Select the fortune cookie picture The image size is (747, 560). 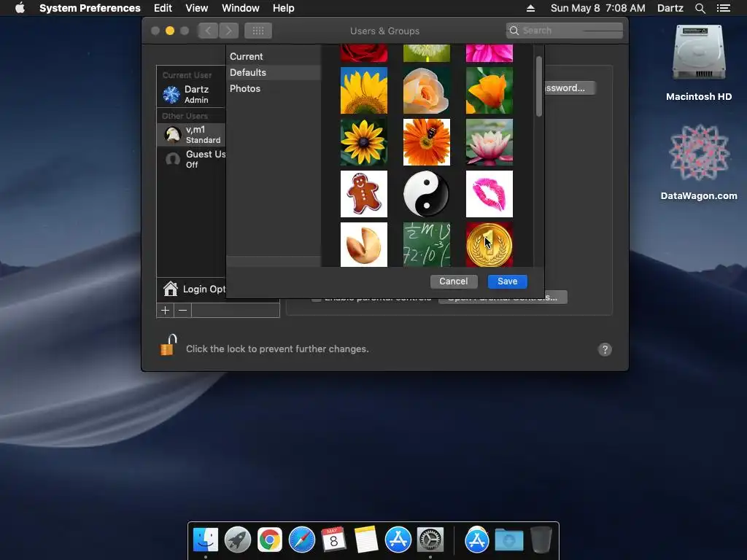coord(363,244)
